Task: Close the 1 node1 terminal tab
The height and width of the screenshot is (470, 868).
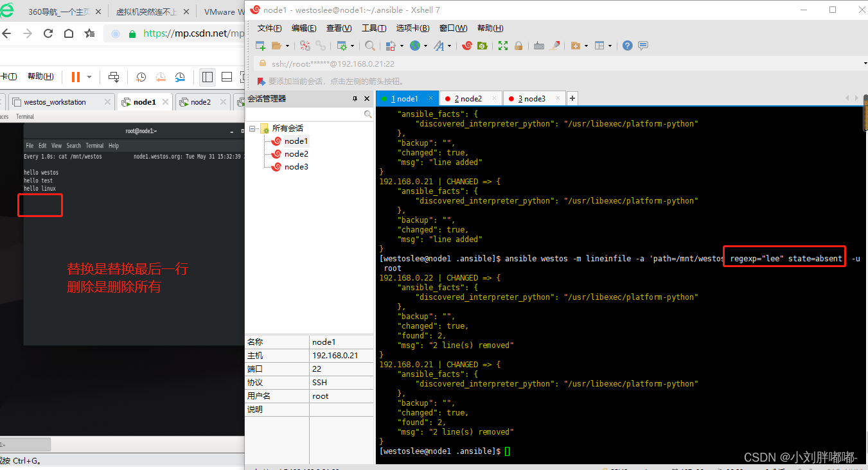Action: click(430, 98)
